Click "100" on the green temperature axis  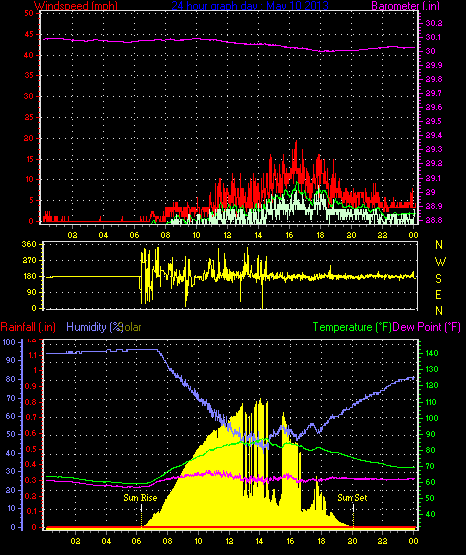pos(432,418)
